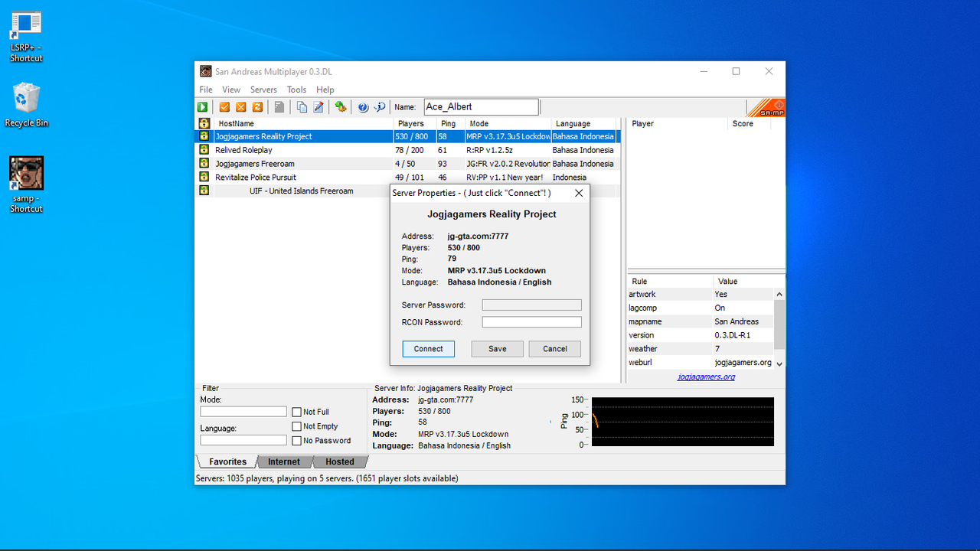Select the samp Shortcut desktop icon
The image size is (980, 551).
(26, 184)
